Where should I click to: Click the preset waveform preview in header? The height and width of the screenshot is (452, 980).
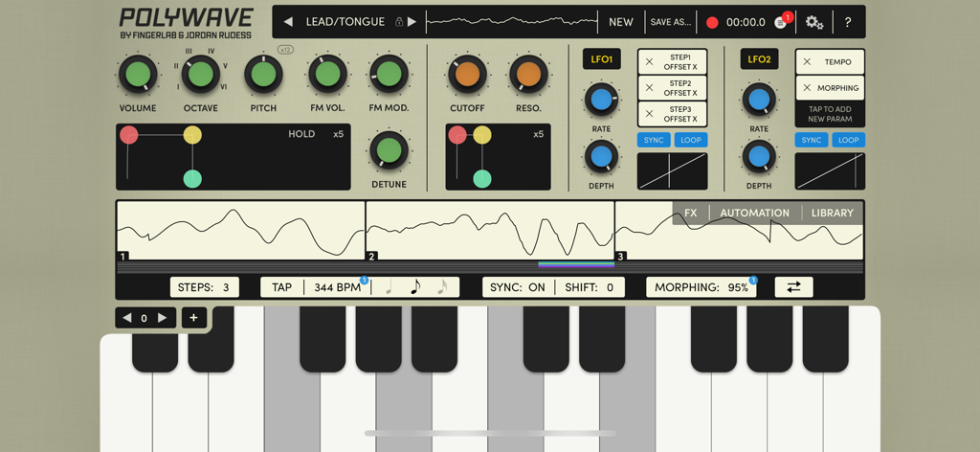coord(511,22)
